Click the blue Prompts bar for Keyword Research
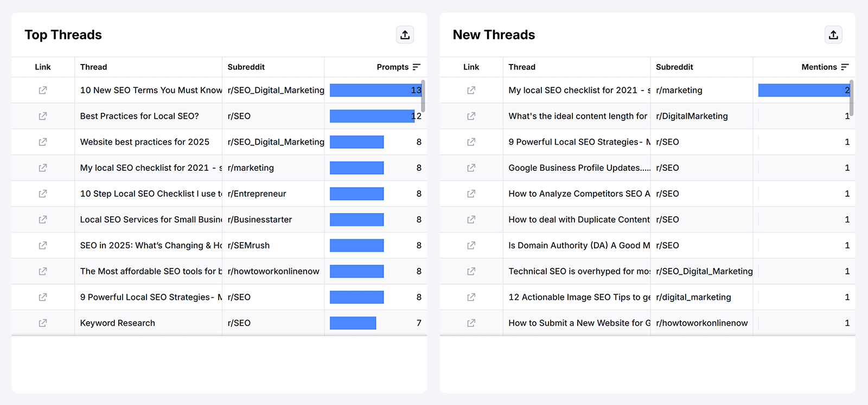The image size is (868, 405). click(353, 323)
